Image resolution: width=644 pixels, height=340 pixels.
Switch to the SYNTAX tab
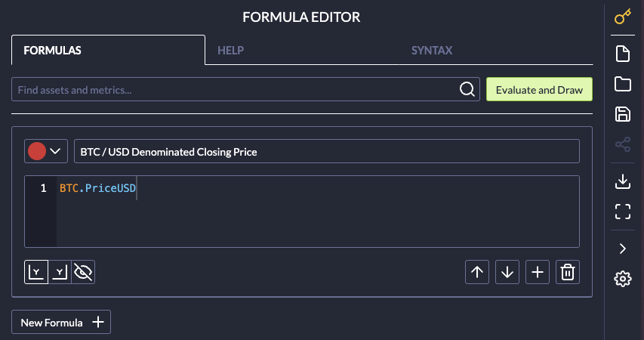click(x=432, y=51)
